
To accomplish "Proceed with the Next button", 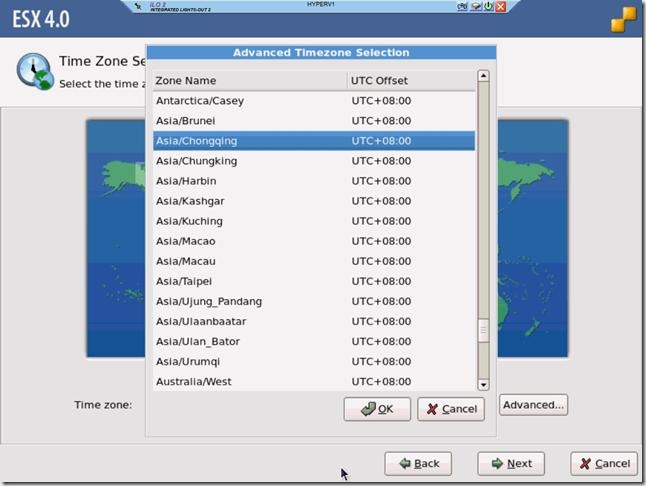I will click(x=511, y=464).
